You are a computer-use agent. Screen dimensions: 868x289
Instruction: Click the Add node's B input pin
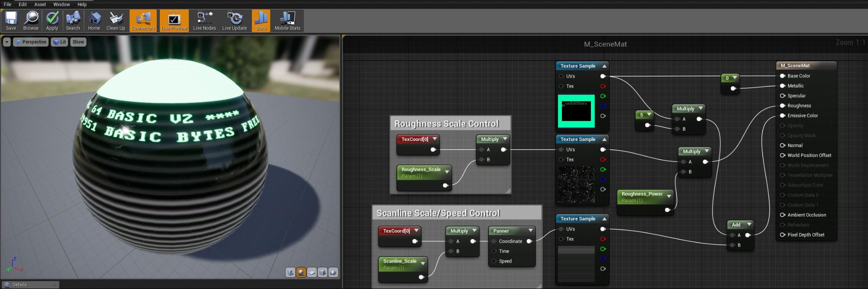click(x=733, y=245)
